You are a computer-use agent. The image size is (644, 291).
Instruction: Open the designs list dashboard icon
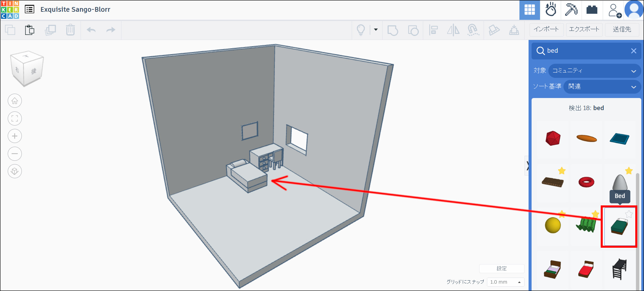coord(30,9)
